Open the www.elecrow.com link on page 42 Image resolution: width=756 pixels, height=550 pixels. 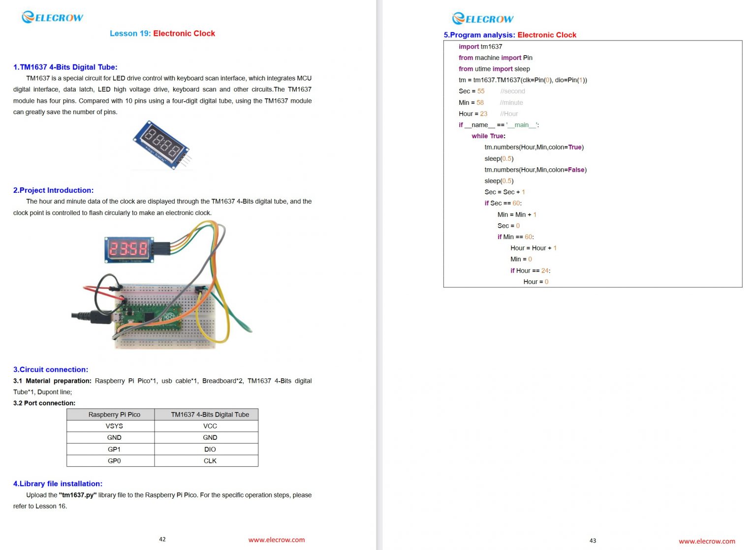(x=277, y=540)
